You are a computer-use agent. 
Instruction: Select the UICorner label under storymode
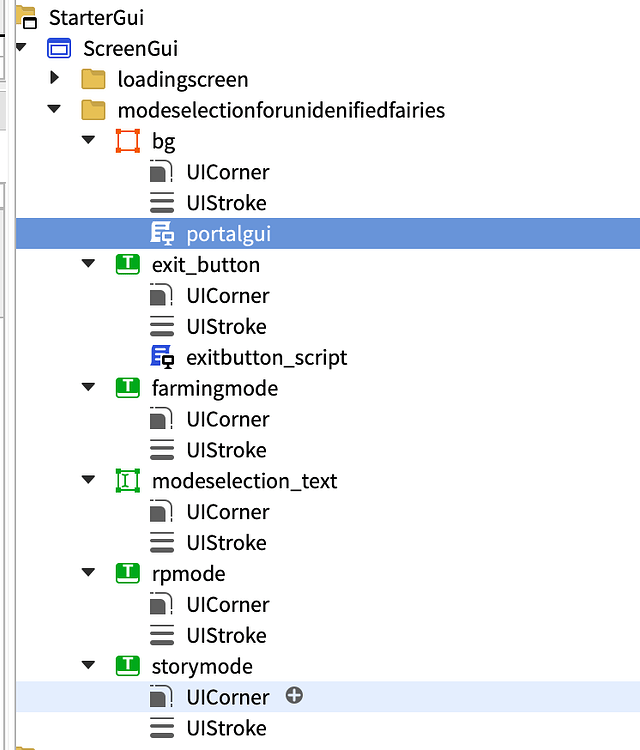click(x=228, y=697)
